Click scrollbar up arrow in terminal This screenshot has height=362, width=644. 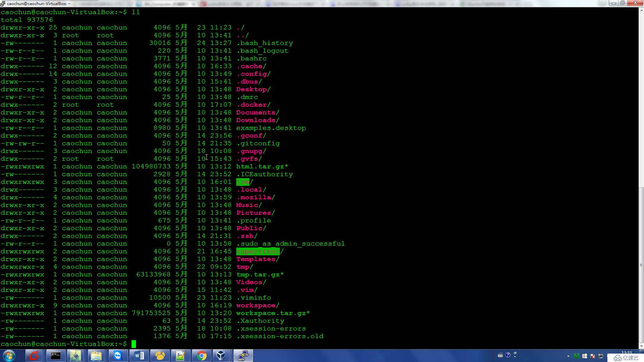click(641, 10)
